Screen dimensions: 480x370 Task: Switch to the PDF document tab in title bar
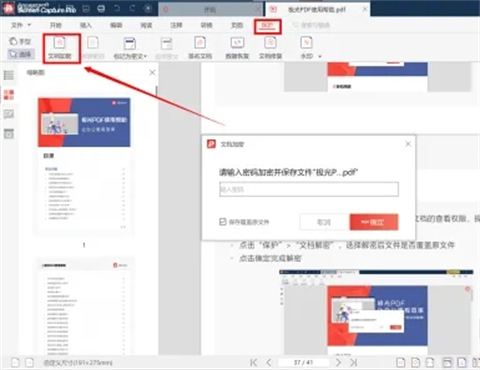tap(317, 9)
